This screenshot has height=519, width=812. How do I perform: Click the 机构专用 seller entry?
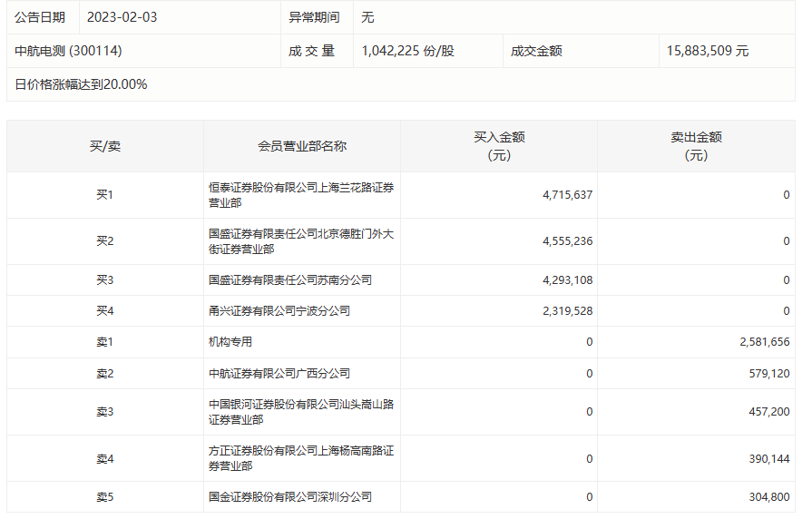230,342
